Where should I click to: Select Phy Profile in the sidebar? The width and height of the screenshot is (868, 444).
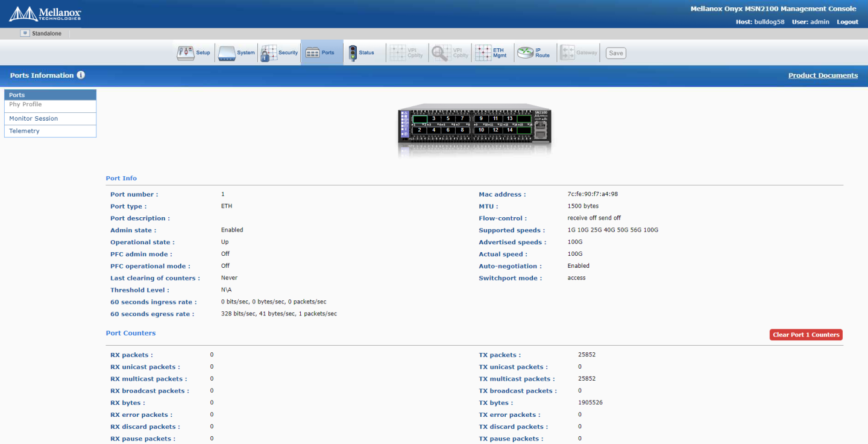[x=25, y=104]
